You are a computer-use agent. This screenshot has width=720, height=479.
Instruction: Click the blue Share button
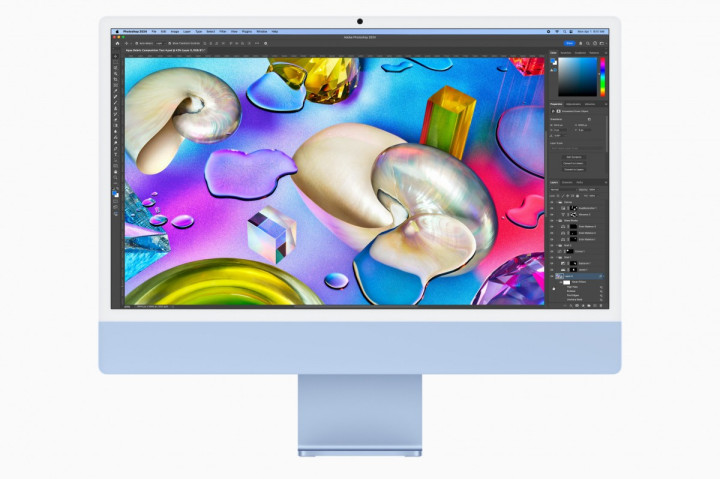[x=569, y=44]
